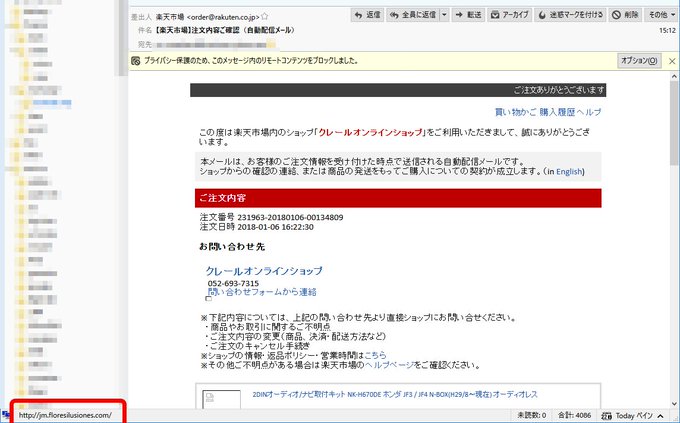Click the status bar online status icon
The width and height of the screenshot is (680, 423).
tap(6, 415)
